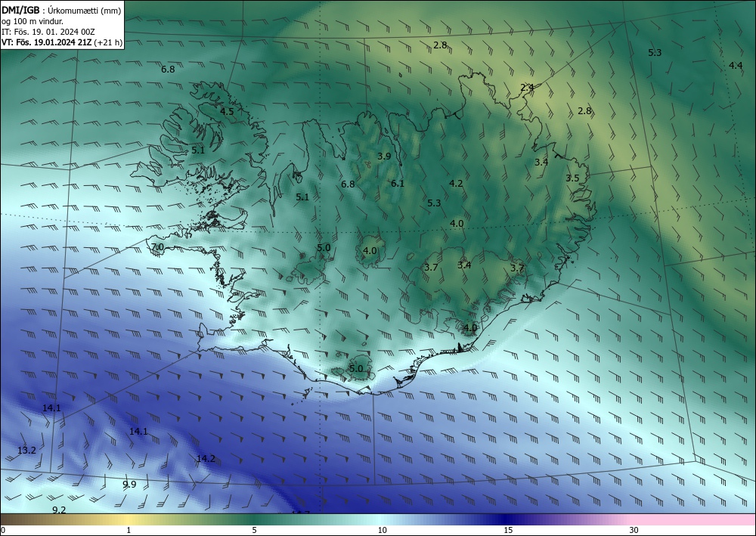Click the scale label "5" on the colour bar

(x=254, y=530)
